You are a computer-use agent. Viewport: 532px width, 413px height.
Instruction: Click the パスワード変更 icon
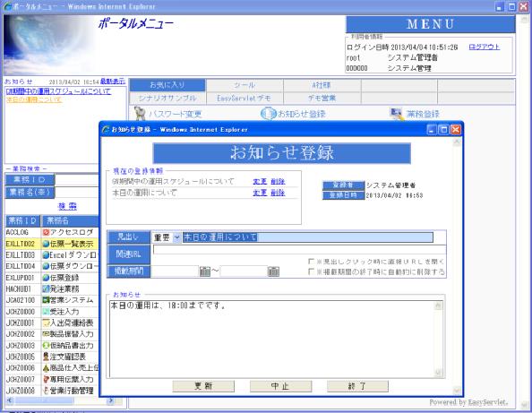140,114
